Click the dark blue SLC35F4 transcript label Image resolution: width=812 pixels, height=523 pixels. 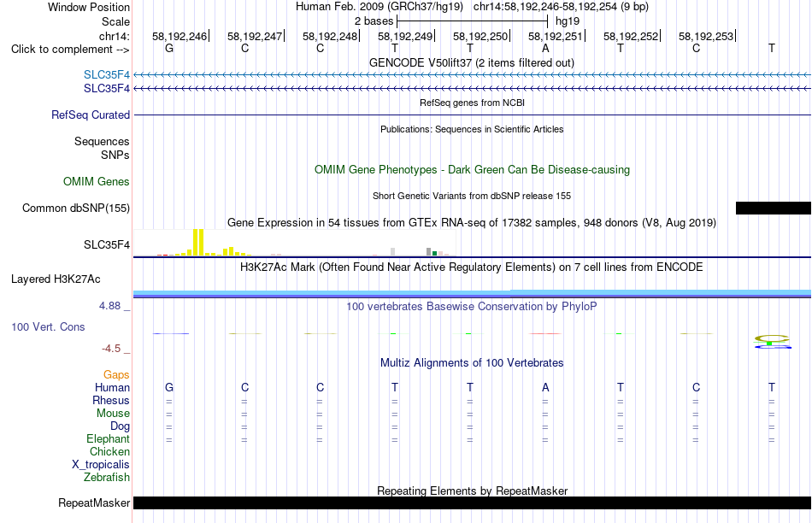coord(107,89)
